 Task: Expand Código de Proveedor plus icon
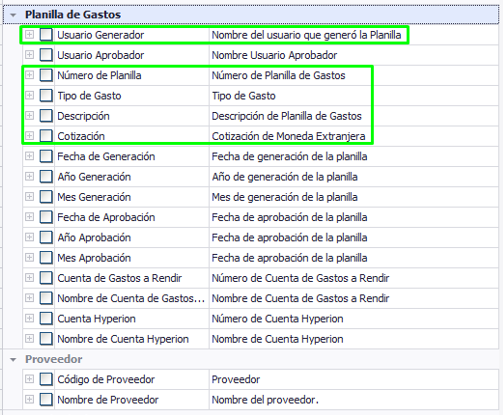[29, 379]
